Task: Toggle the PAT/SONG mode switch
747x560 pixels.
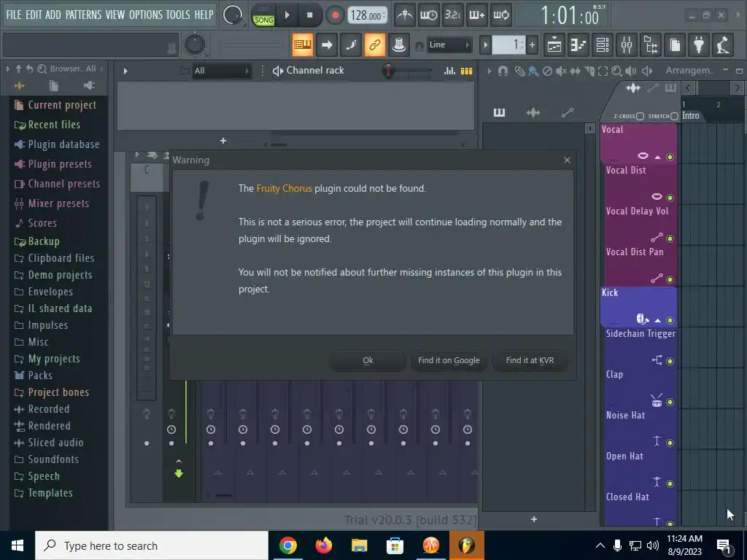Action: coord(263,15)
